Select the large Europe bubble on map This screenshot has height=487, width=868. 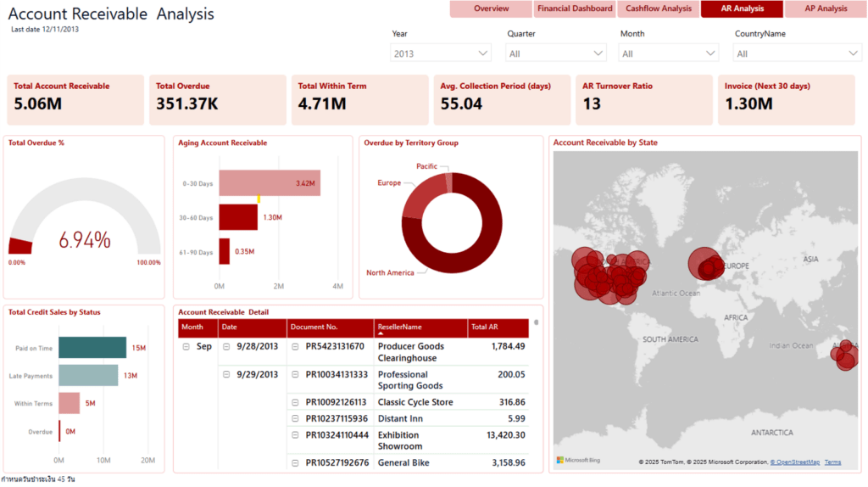point(702,263)
